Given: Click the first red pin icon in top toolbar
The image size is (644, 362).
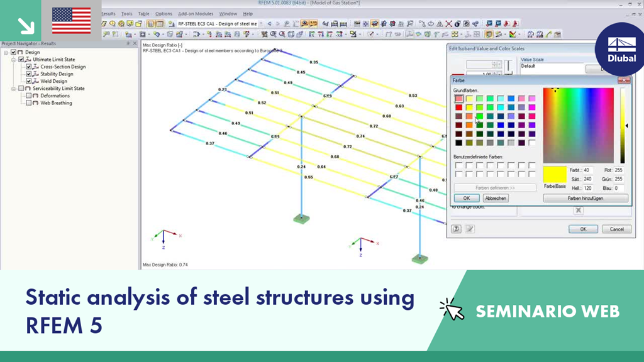Looking at the screenshot, I should pyautogui.click(x=507, y=24).
